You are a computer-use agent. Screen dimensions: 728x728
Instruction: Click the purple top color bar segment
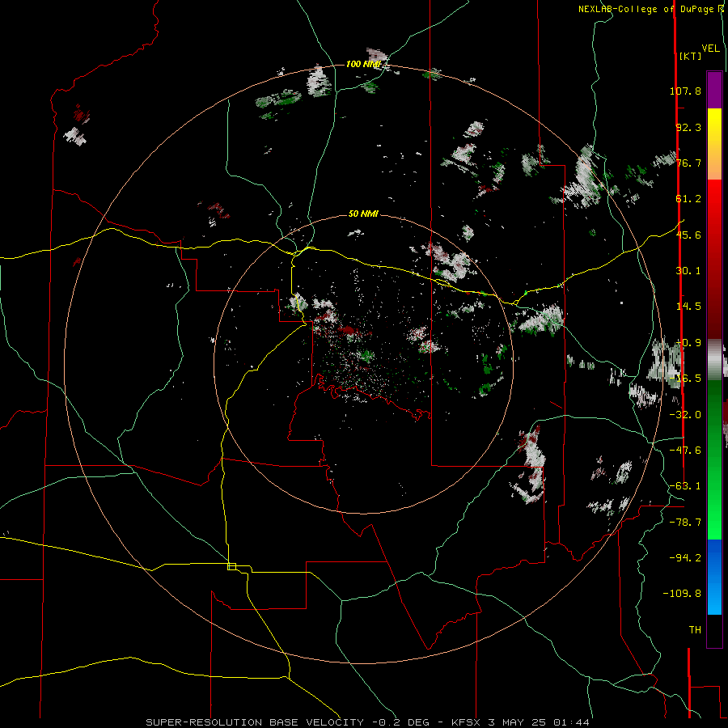[714, 90]
